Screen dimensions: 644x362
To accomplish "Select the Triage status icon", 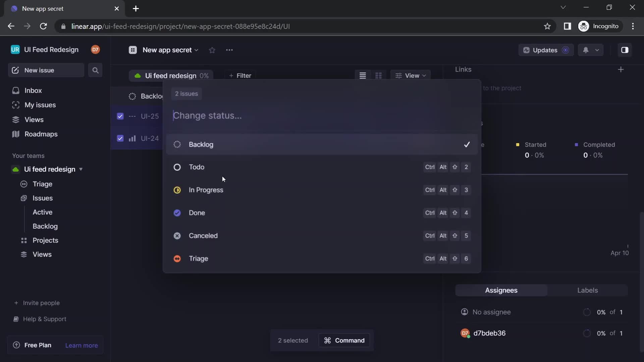I will coord(177,258).
